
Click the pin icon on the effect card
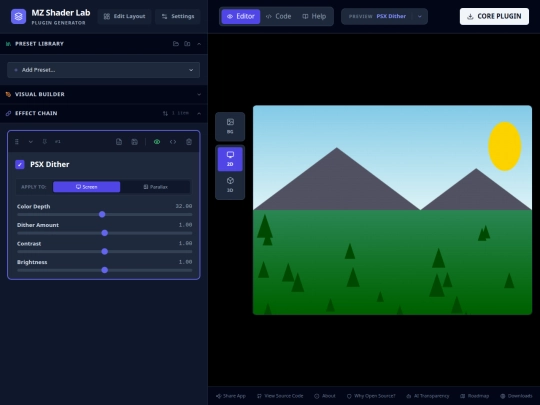(44, 142)
